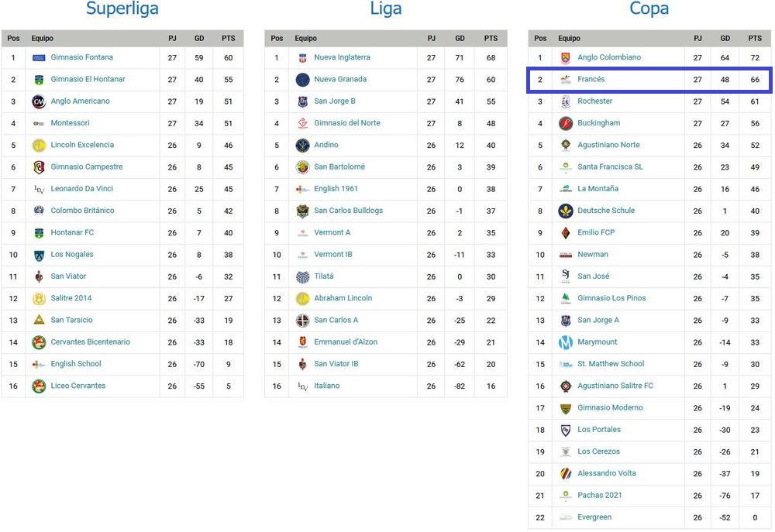Open the Gimnasio El Hontanar team link
The height and width of the screenshot is (532, 775).
point(88,80)
